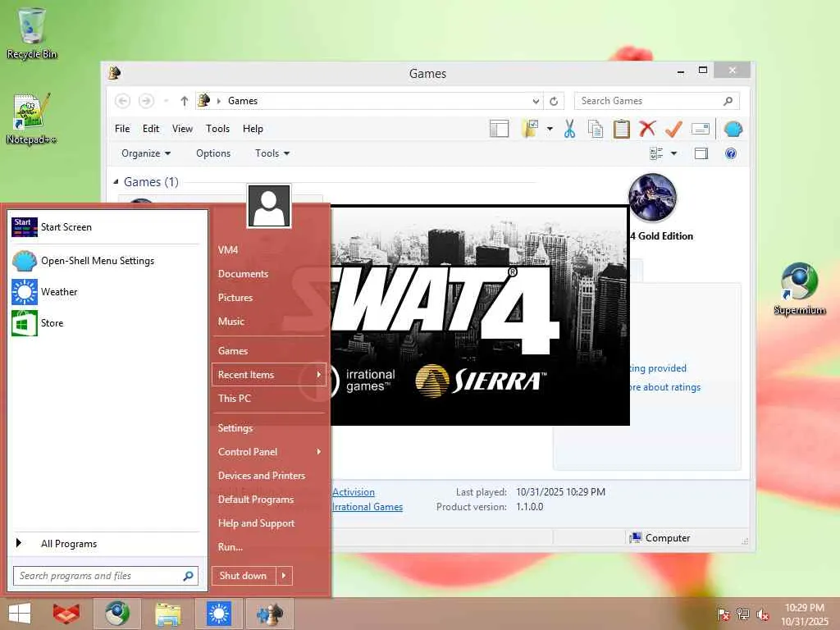Viewport: 840px width, 630px height.
Task: Collapse the Games (1) group
Action: pyautogui.click(x=116, y=182)
